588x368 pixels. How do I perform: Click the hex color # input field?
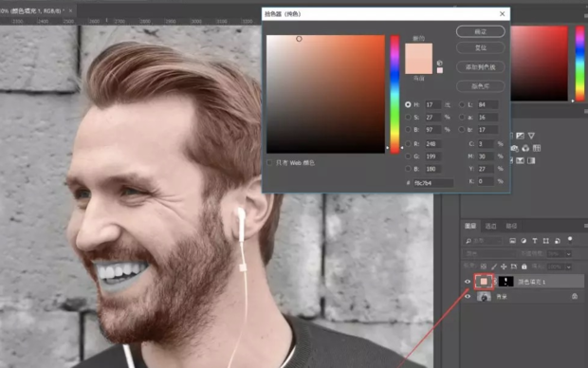point(433,183)
